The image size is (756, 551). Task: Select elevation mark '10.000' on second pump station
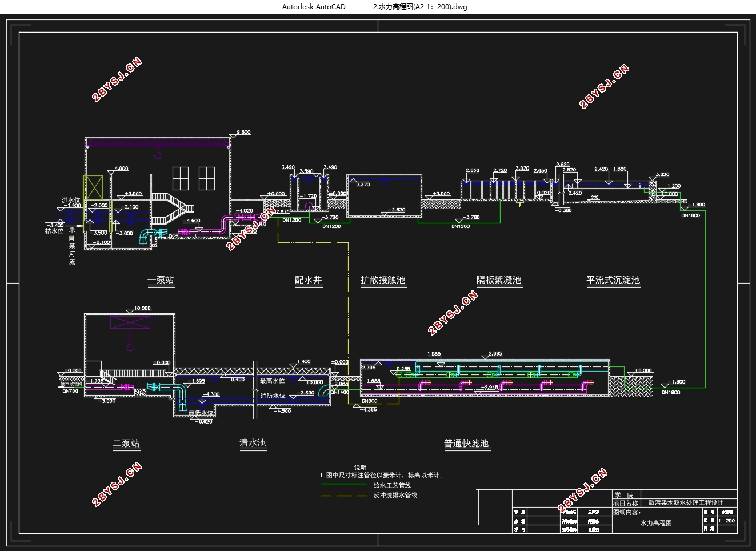pyautogui.click(x=143, y=308)
